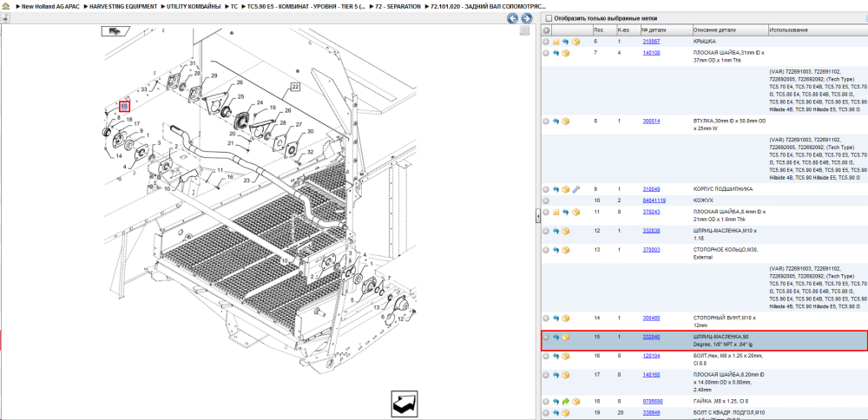868x420 pixels.
Task: Click the package box icon in row 17
Action: point(566,375)
